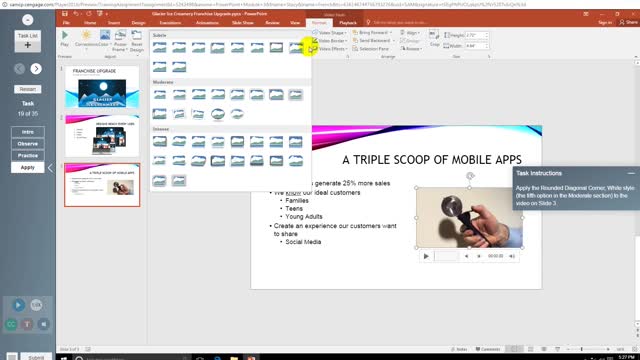Screen dimensions: 640x360
Task: Select slide 2 thumbnail in slide panel
Action: pyautogui.click(x=102, y=136)
